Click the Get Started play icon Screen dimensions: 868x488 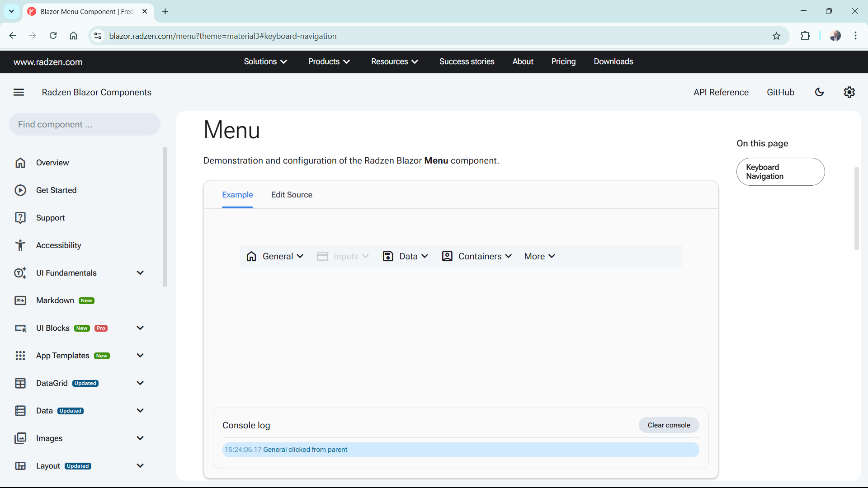[20, 190]
